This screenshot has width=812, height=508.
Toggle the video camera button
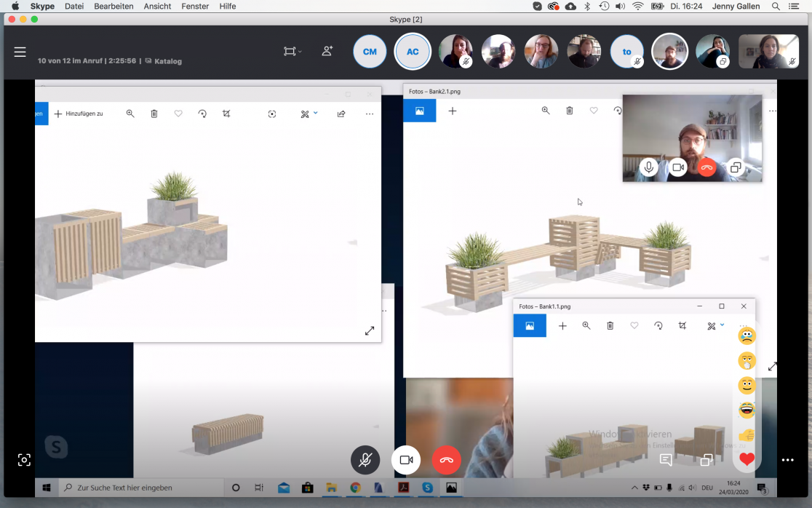tap(406, 460)
